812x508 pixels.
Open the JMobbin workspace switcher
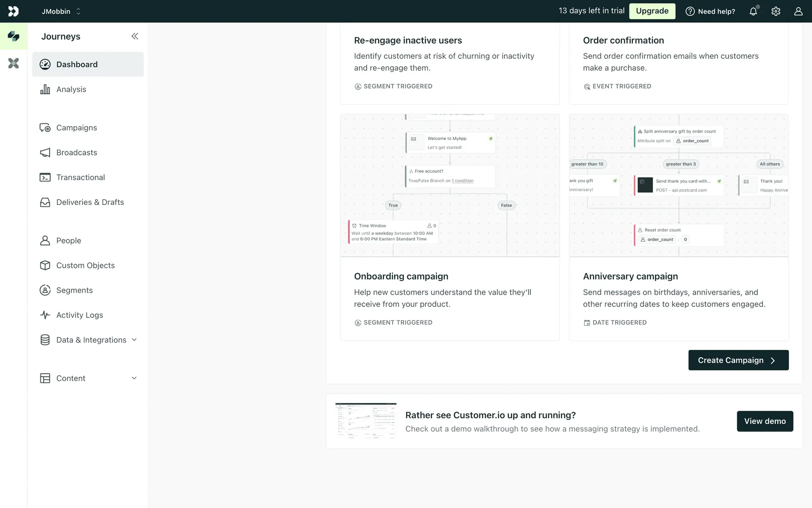61,11
